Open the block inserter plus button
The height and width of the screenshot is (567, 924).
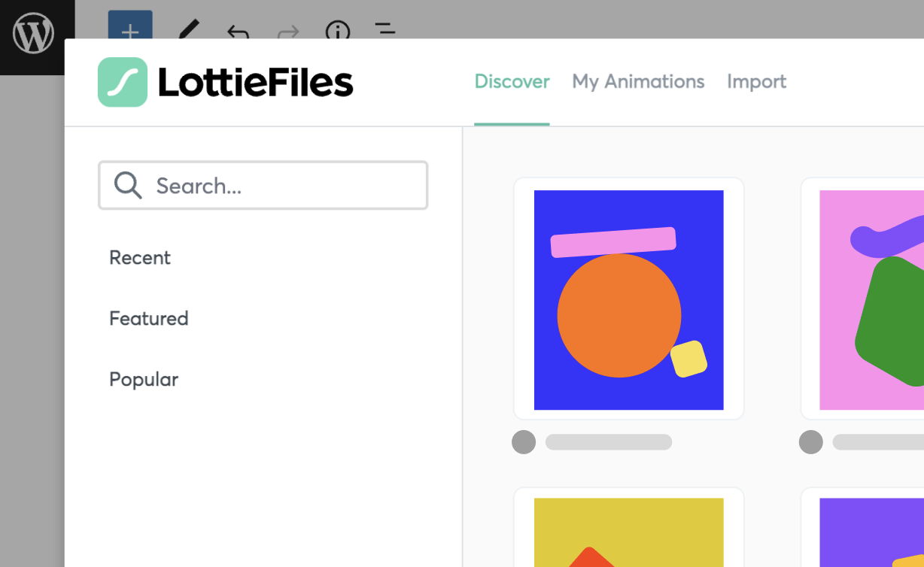(x=130, y=25)
